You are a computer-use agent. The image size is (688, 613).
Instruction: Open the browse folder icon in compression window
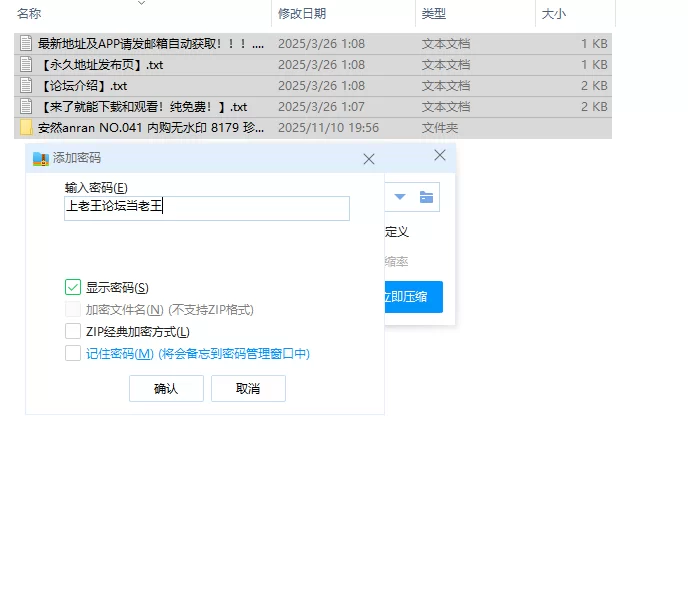tap(426, 197)
